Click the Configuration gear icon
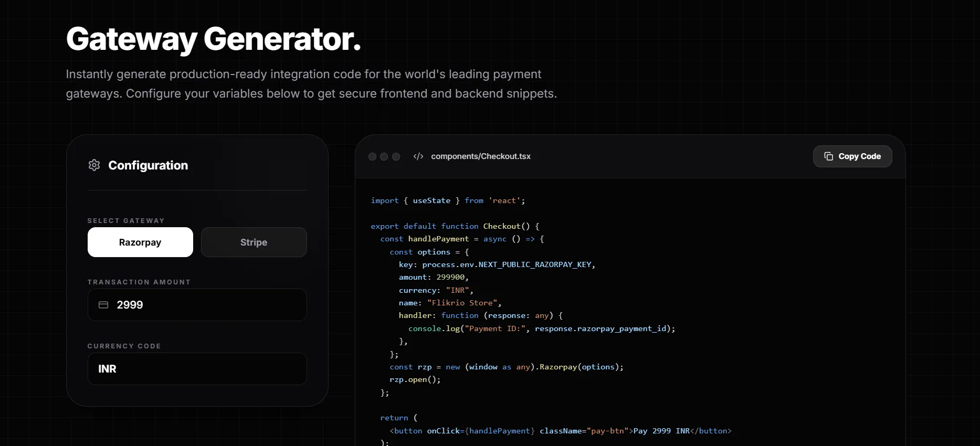The image size is (980, 446). pyautogui.click(x=94, y=165)
